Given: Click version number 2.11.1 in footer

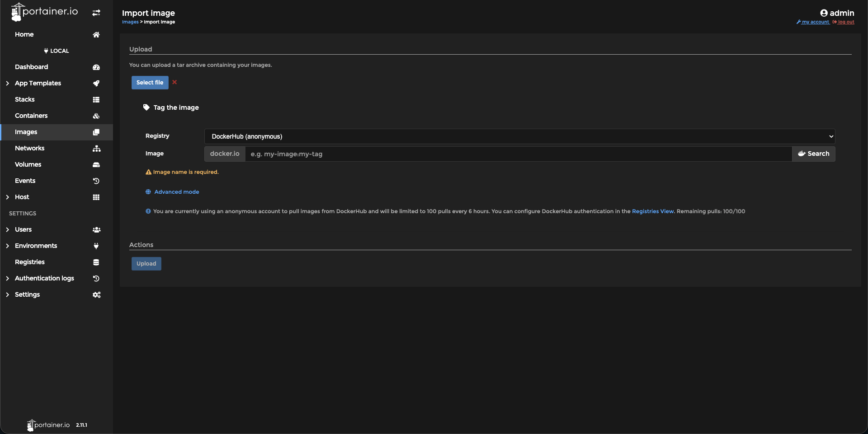Looking at the screenshot, I should (81, 425).
